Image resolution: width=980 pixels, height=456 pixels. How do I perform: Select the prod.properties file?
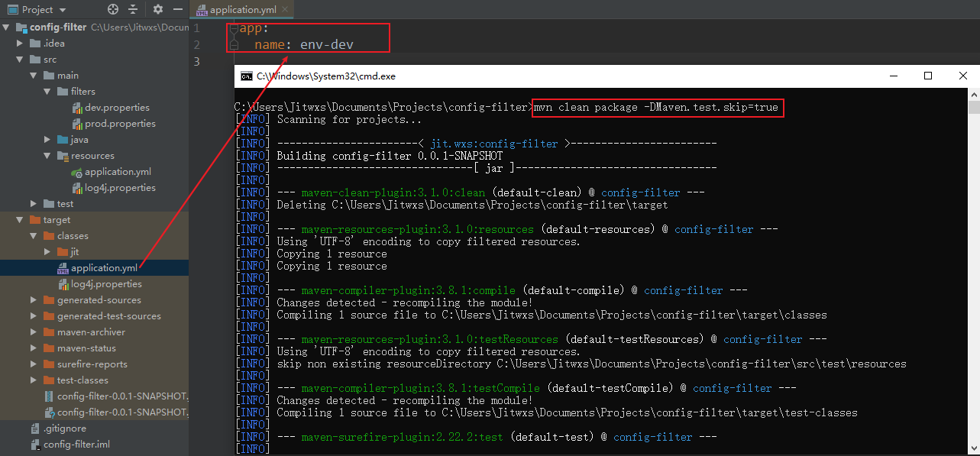tap(120, 124)
